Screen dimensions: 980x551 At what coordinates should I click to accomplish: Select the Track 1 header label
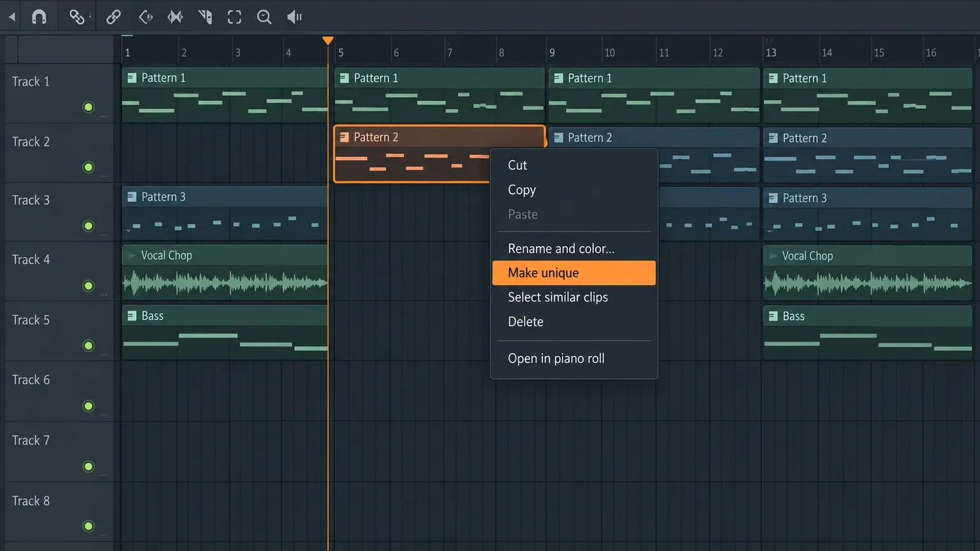31,82
